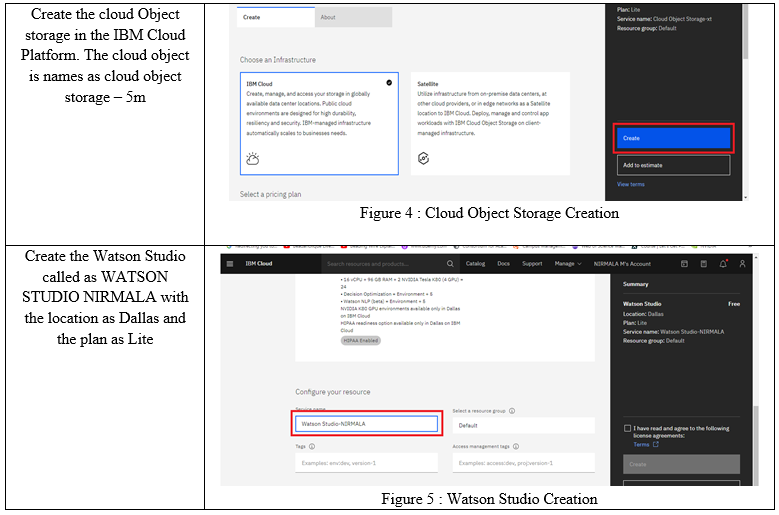Switch to the About tab
The height and width of the screenshot is (515, 779).
353,17
